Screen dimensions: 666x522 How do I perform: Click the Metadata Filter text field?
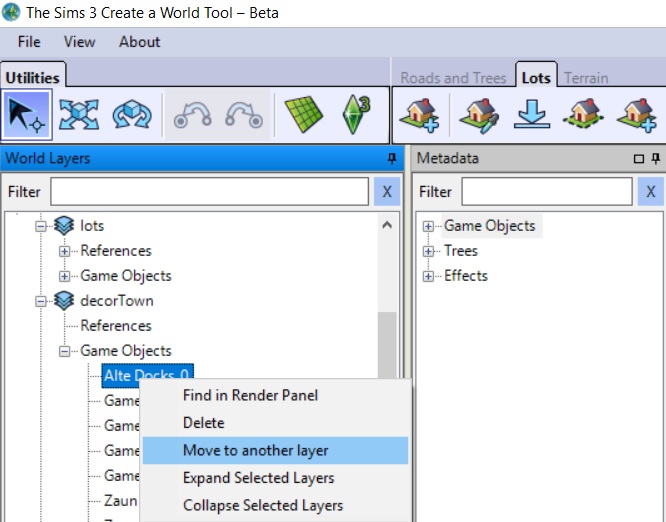click(x=546, y=192)
